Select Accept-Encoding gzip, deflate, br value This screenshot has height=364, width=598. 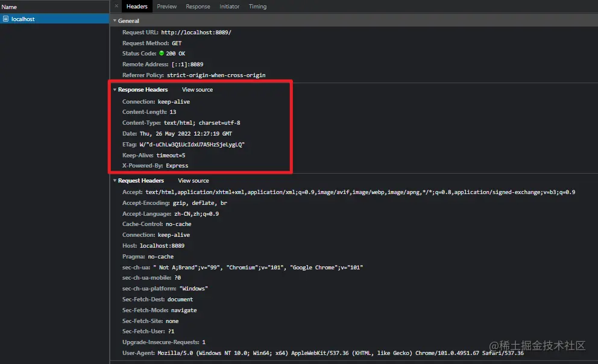[x=200, y=202]
